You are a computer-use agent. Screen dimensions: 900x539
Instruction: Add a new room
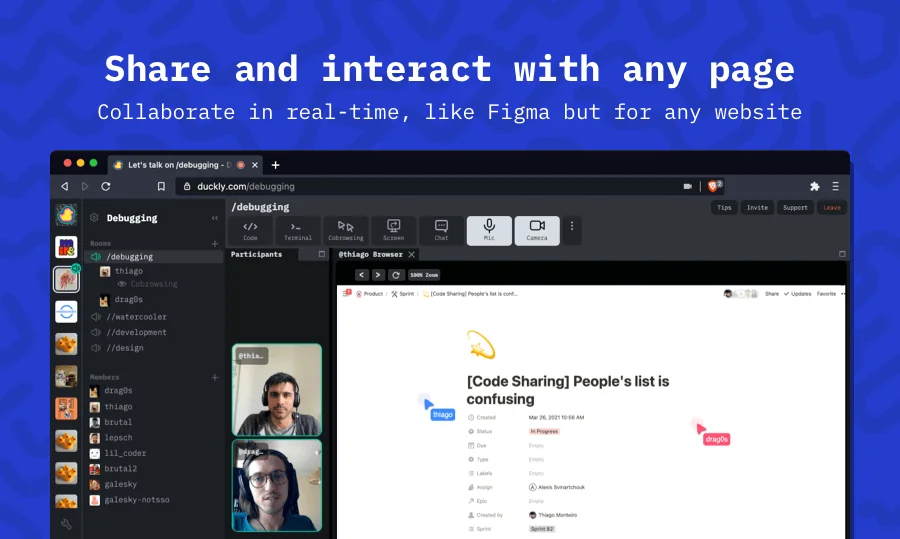click(x=215, y=243)
